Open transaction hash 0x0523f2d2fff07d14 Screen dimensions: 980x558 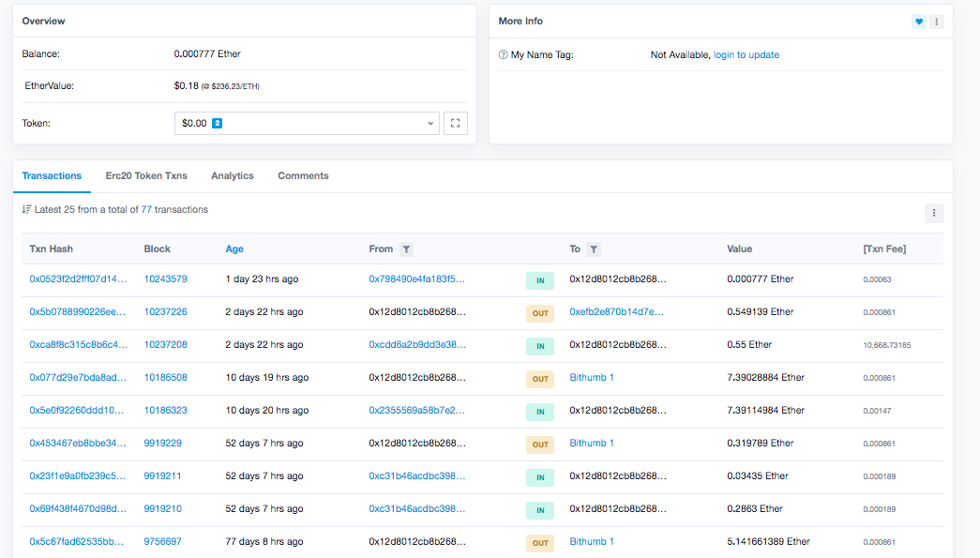(x=78, y=279)
